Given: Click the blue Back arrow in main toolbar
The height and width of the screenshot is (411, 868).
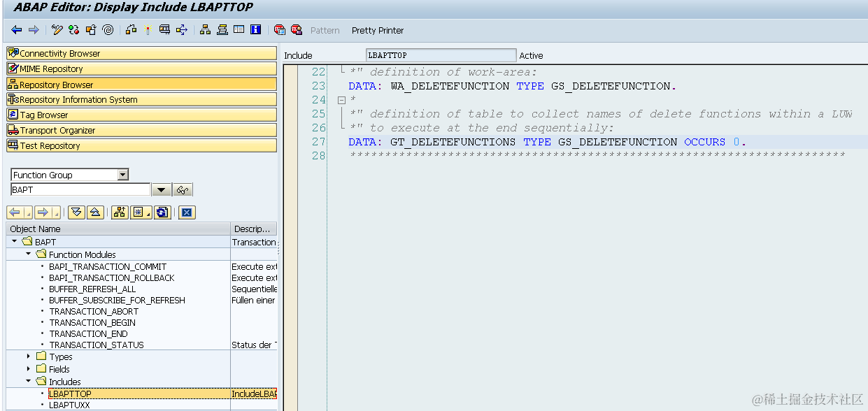Looking at the screenshot, I should (x=16, y=30).
